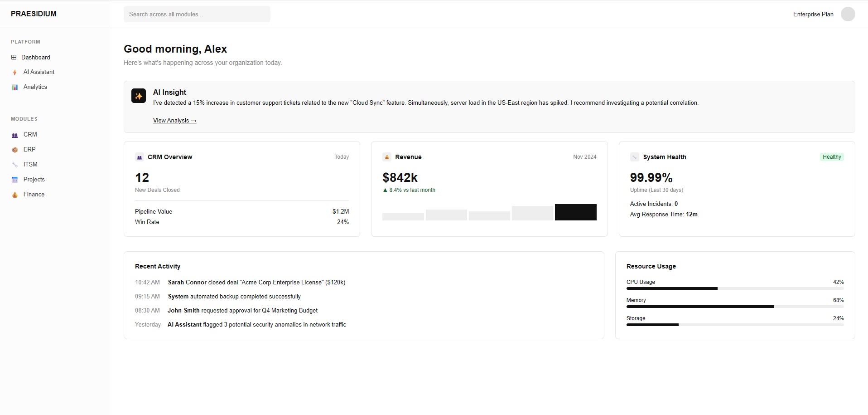Click the Memory usage progress bar
The width and height of the screenshot is (868, 415).
click(734, 307)
